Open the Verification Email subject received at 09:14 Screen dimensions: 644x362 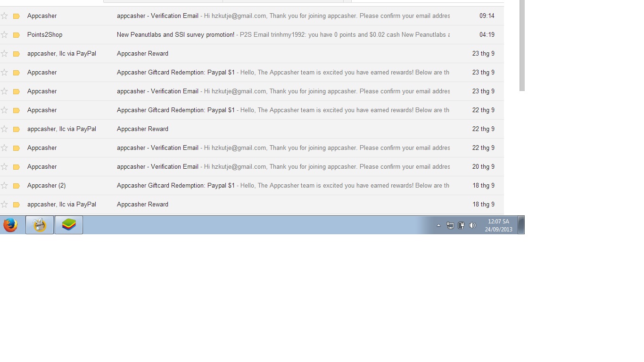point(157,16)
